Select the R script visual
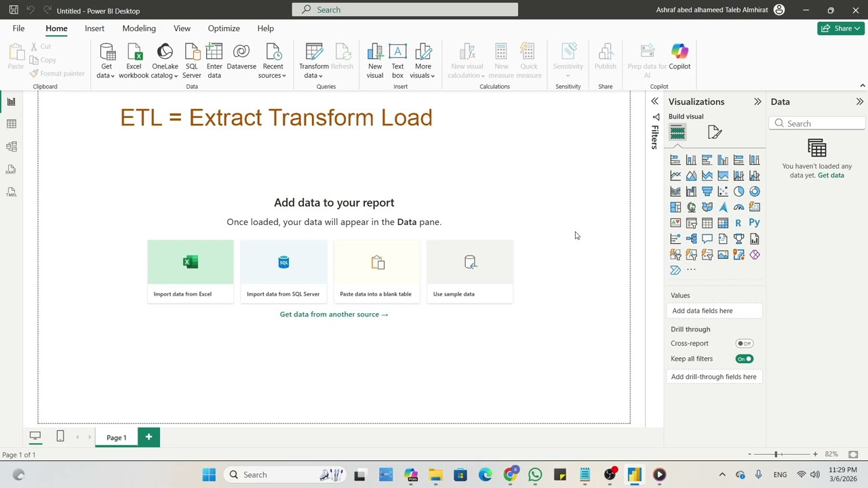Screen dimensions: 868x488 738,223
